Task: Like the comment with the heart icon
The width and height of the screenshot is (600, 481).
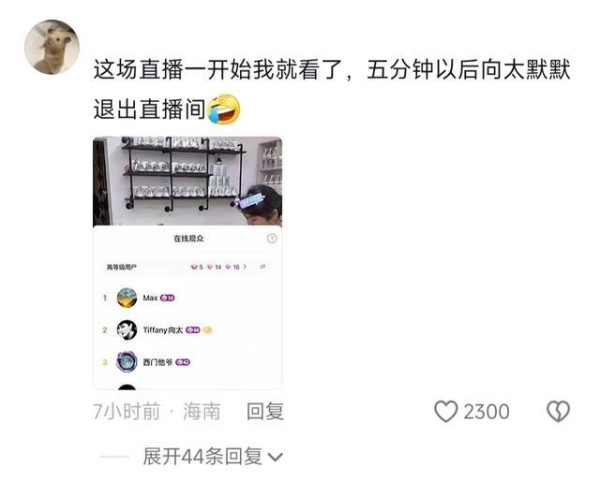Action: tap(446, 411)
